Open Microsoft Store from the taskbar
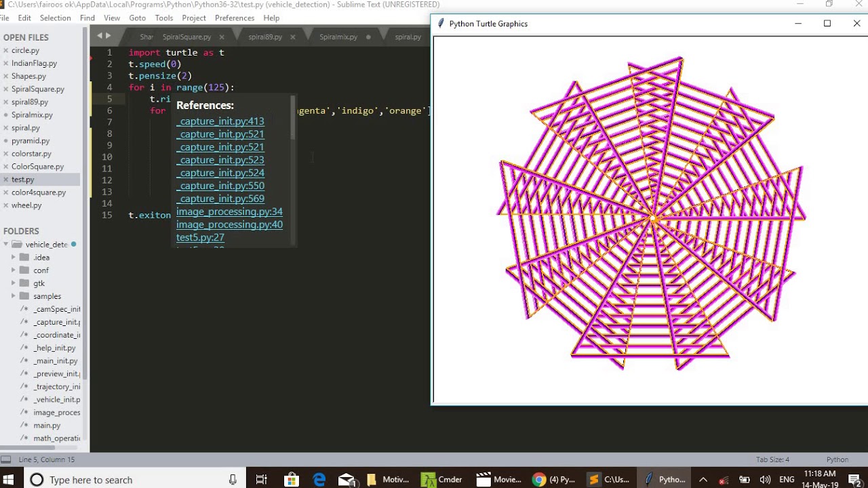Screen dimensions: 868x488 (291, 479)
